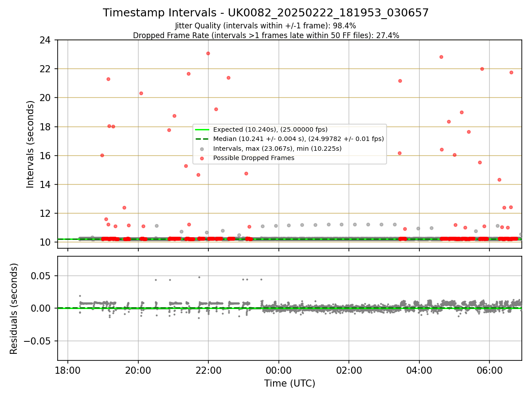This screenshot has width=532, height=399.
Task: Click the legend entry starting 'Median (10.241 +/- 0.004 s)'
Action: point(298,139)
